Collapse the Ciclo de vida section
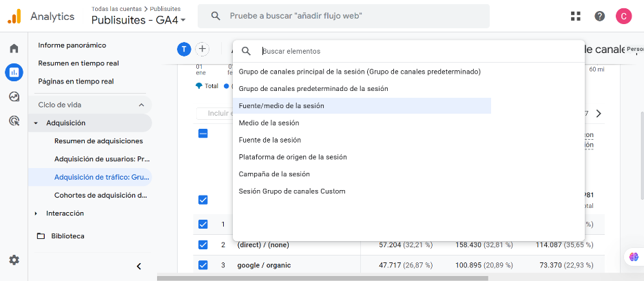644x281 pixels. [x=141, y=105]
